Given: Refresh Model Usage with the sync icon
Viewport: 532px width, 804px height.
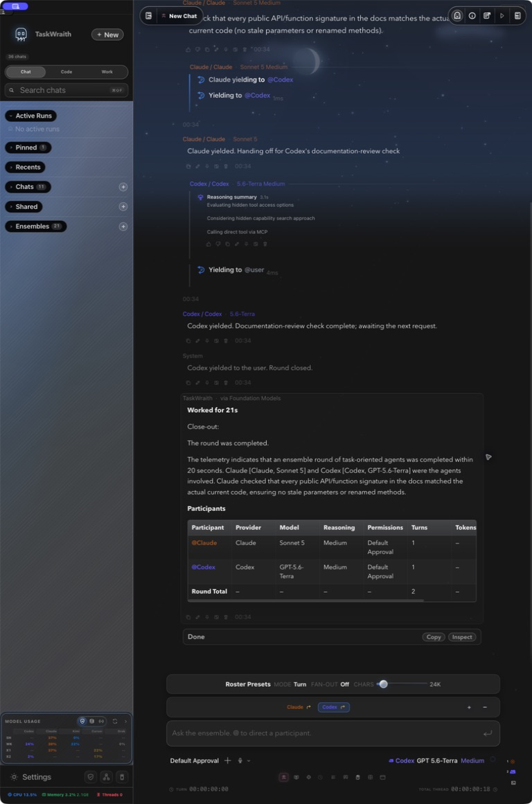Looking at the screenshot, I should [115, 722].
